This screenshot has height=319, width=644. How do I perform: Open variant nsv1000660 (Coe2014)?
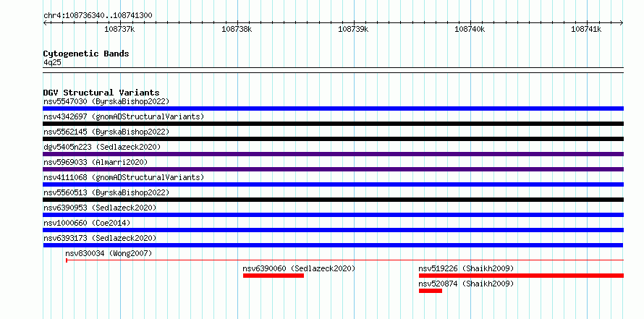(x=87, y=223)
